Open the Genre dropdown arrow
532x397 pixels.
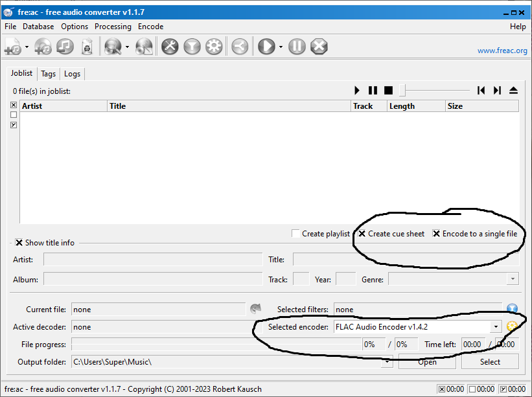tap(513, 279)
